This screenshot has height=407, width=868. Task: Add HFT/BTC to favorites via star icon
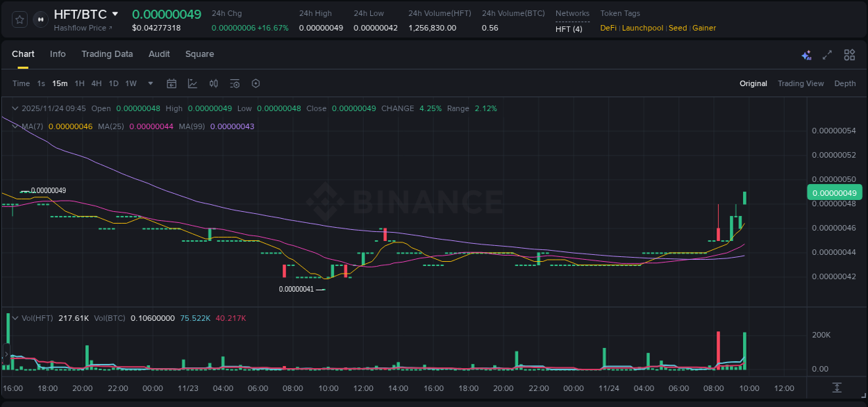point(19,19)
